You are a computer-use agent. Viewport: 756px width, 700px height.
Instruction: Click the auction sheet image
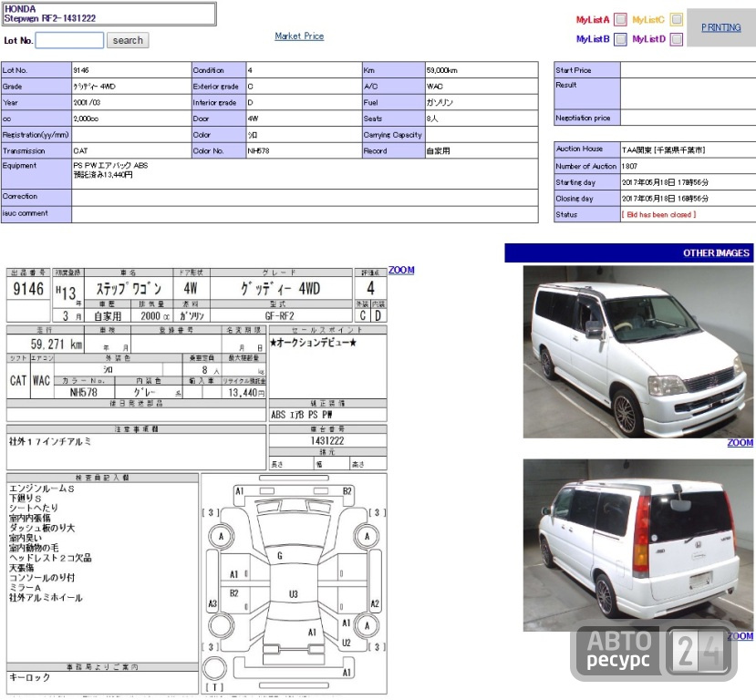coord(197,481)
